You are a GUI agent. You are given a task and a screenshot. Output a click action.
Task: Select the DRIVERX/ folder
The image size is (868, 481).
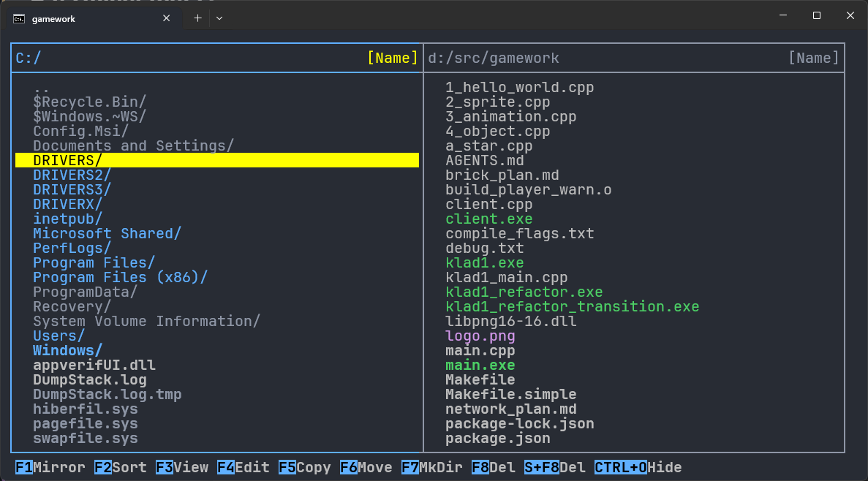click(67, 204)
